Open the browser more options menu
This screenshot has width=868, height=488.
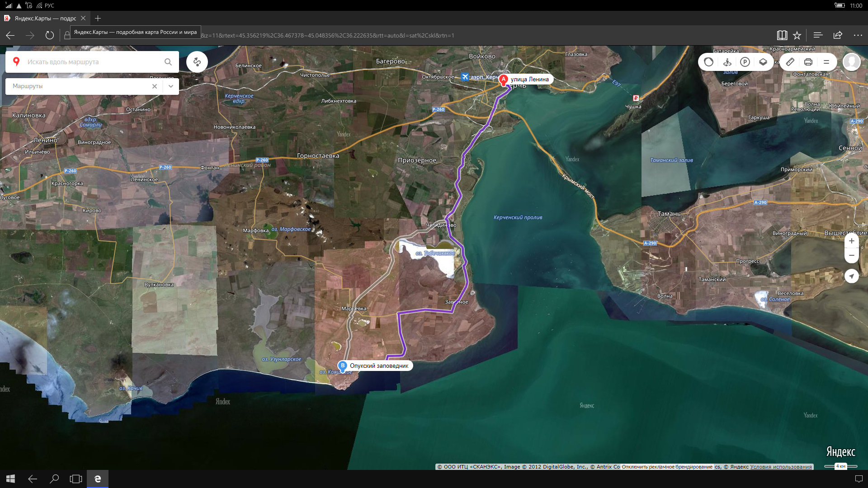click(x=858, y=35)
